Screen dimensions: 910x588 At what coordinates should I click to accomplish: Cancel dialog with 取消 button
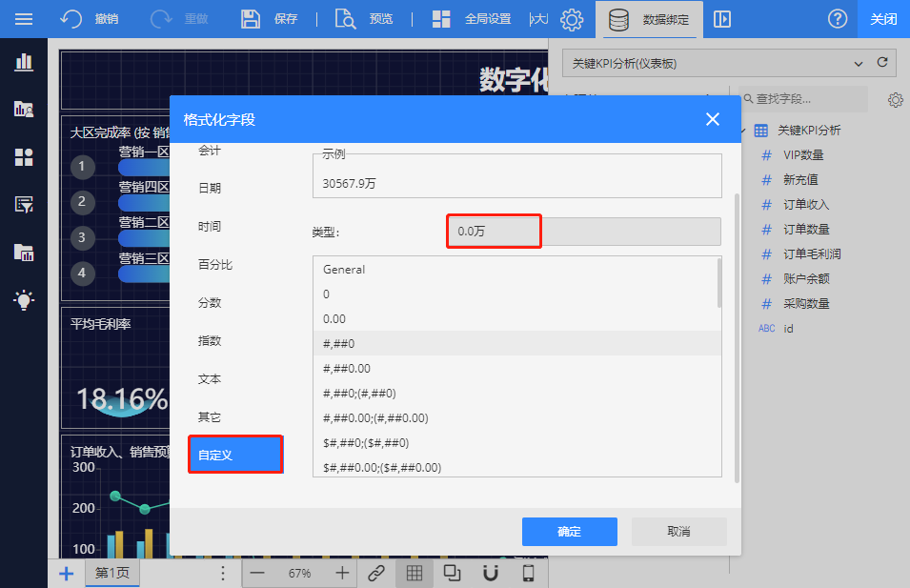(678, 532)
